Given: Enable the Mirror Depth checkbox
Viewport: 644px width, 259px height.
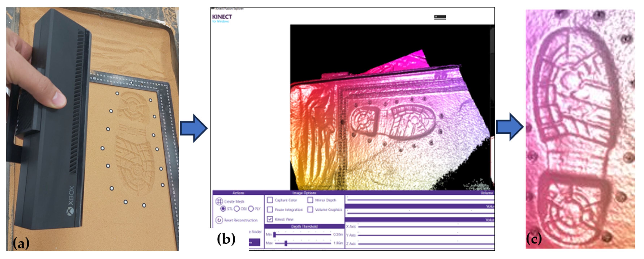Looking at the screenshot, I should click(x=310, y=200).
